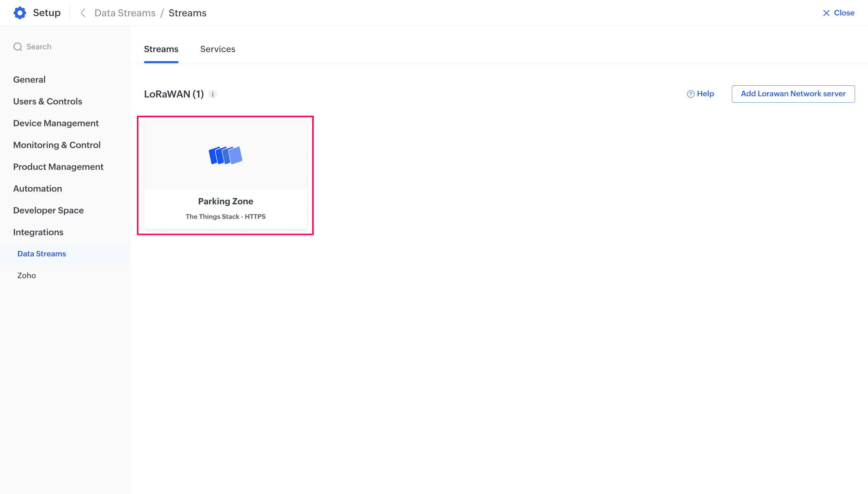Click the LoRaWAN info icon
The width and height of the screenshot is (868, 494).
click(212, 94)
